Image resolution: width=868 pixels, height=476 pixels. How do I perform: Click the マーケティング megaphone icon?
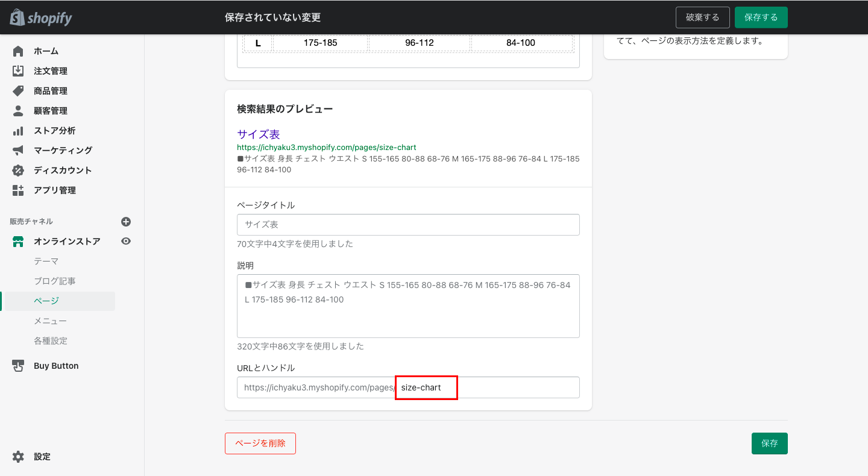(18, 151)
